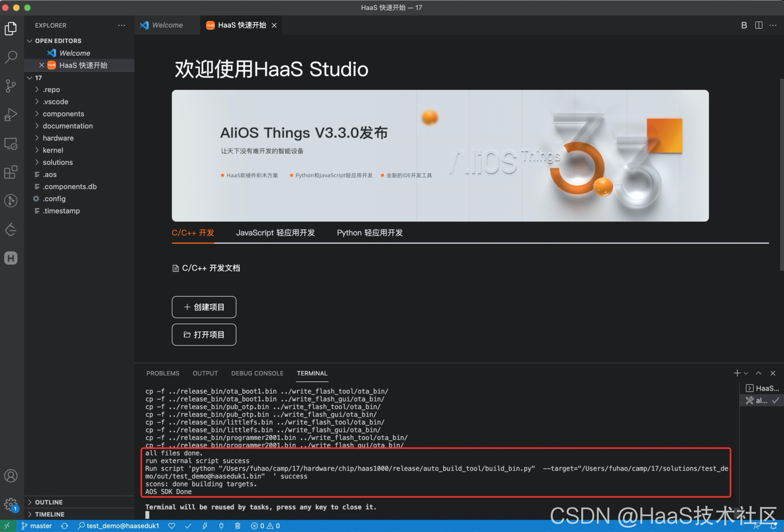Collapse the OPEN EDITORS section
Screen dimensions: 784x532
(58, 41)
